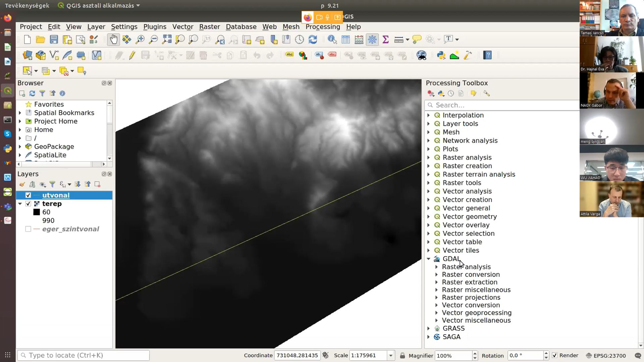Expand the GeoPackage browser item
The height and width of the screenshot is (362, 644).
tap(20, 146)
